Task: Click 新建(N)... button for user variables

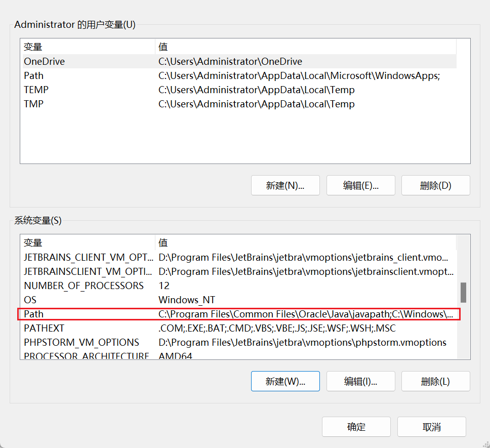Action: tap(285, 185)
